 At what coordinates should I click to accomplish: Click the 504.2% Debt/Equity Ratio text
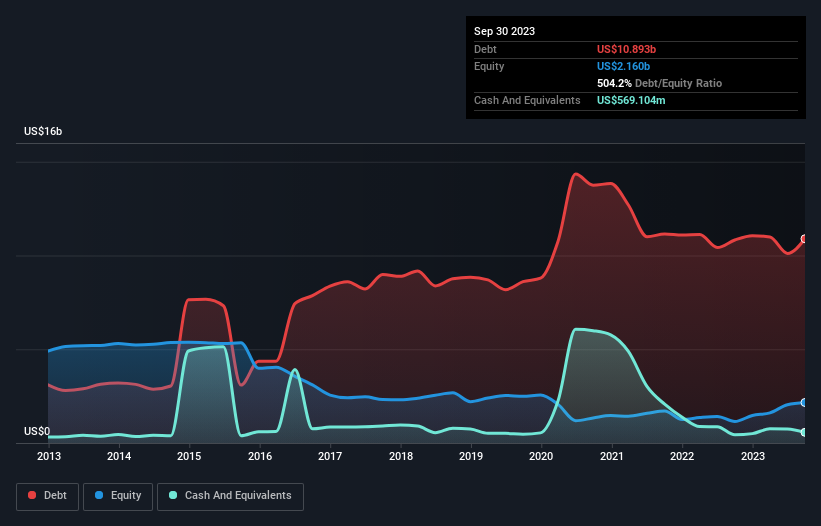[x=659, y=83]
